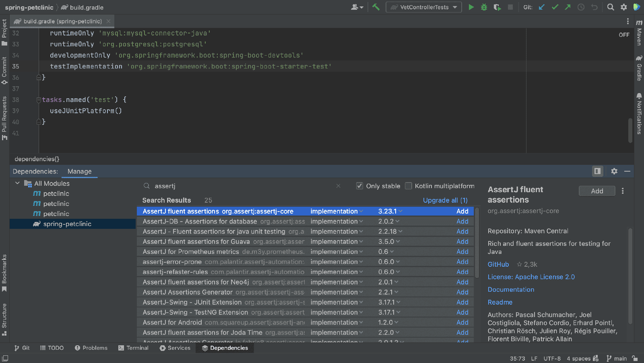Open the Terminal tool window tab
644x363 pixels.
point(133,348)
